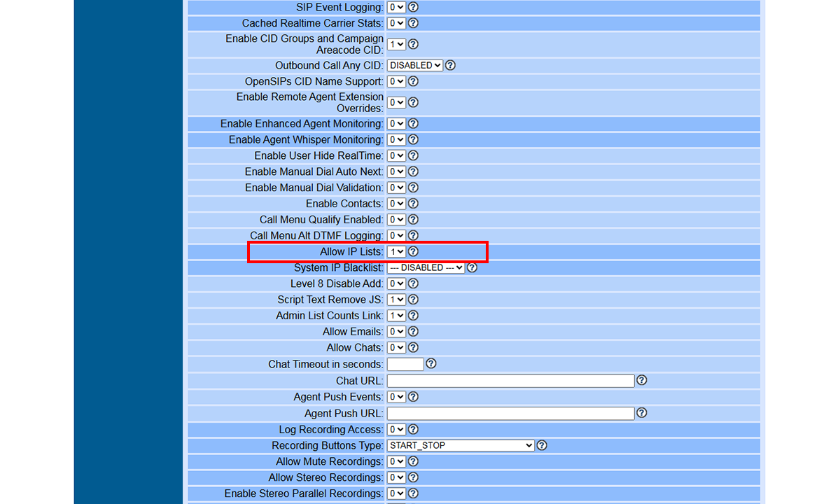Open Enable CID Groups and Campaign Areacode CID dropdown
The width and height of the screenshot is (840, 504).
click(396, 44)
